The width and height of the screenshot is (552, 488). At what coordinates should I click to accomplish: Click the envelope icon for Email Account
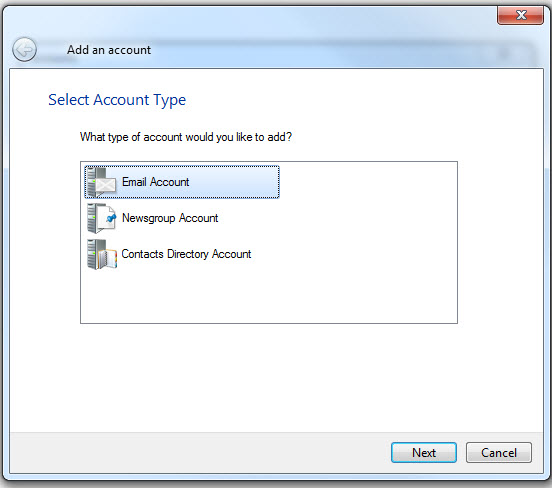106,185
